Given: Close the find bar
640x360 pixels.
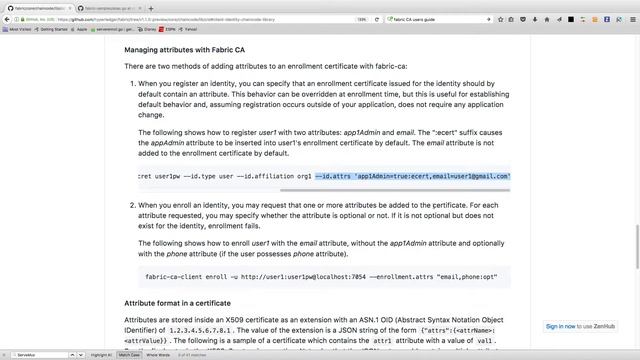Looking at the screenshot, I should (4, 355).
